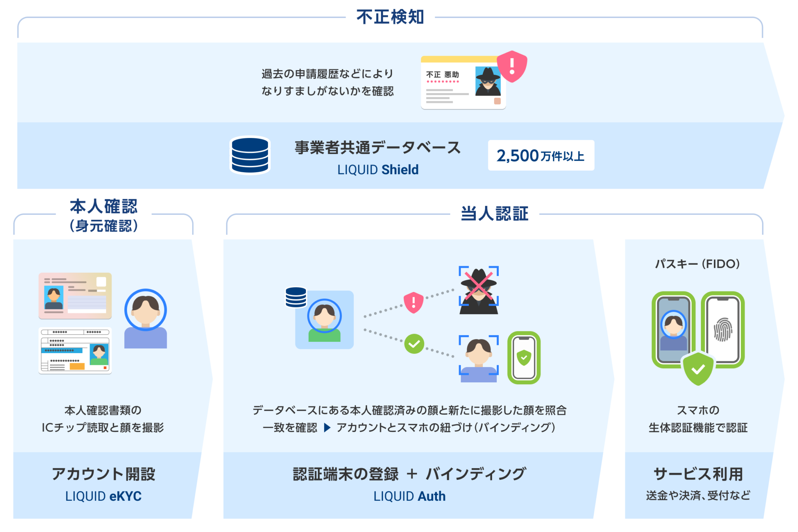Viewport: 798px width, 532px height.
Task: Click the 2,500万件以上 counter button
Action: click(541, 156)
